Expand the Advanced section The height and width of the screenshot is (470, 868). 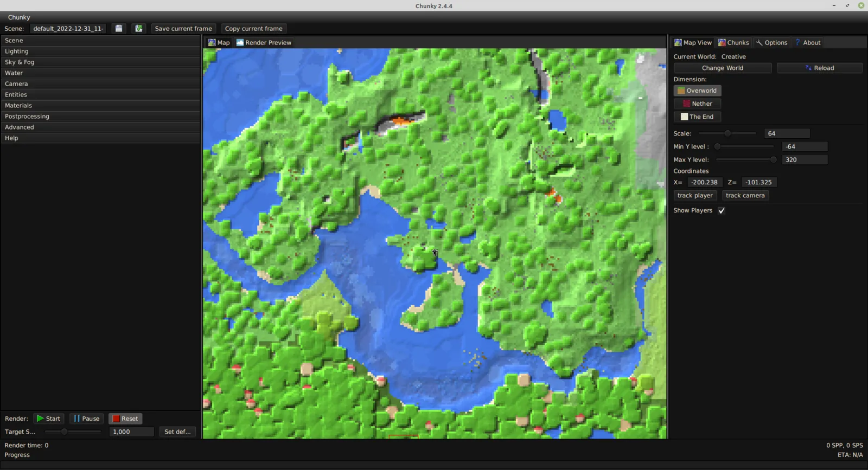pyautogui.click(x=100, y=127)
